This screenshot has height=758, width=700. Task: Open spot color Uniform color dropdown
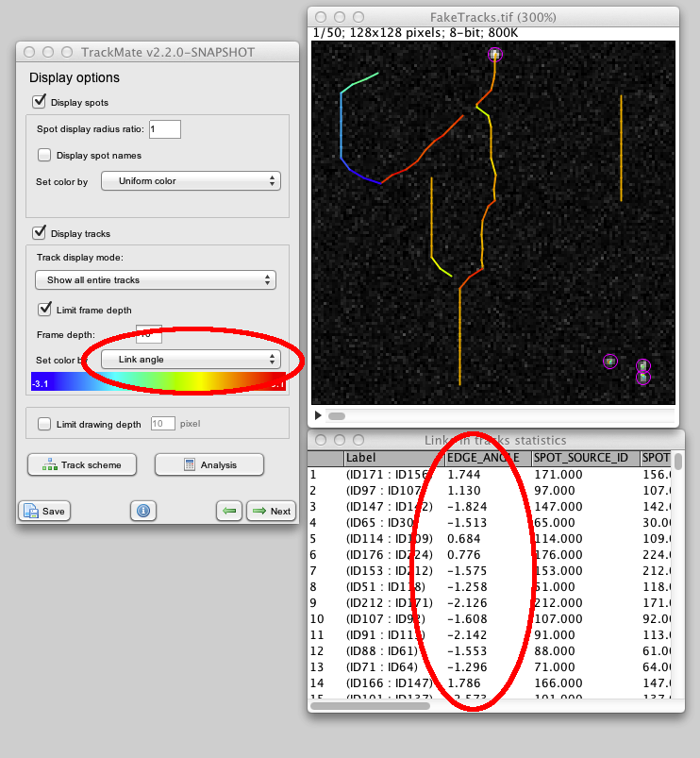coord(191,181)
